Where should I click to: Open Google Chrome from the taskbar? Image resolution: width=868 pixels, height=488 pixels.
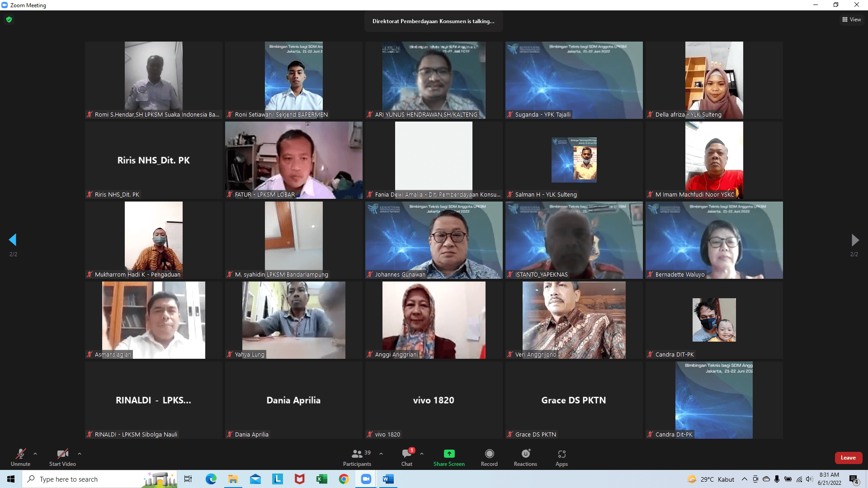(344, 479)
